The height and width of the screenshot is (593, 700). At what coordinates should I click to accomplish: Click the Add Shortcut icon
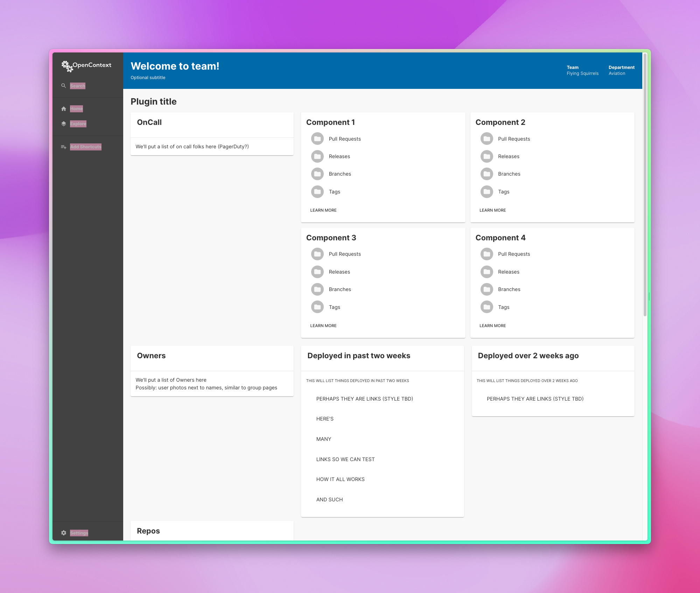[64, 147]
